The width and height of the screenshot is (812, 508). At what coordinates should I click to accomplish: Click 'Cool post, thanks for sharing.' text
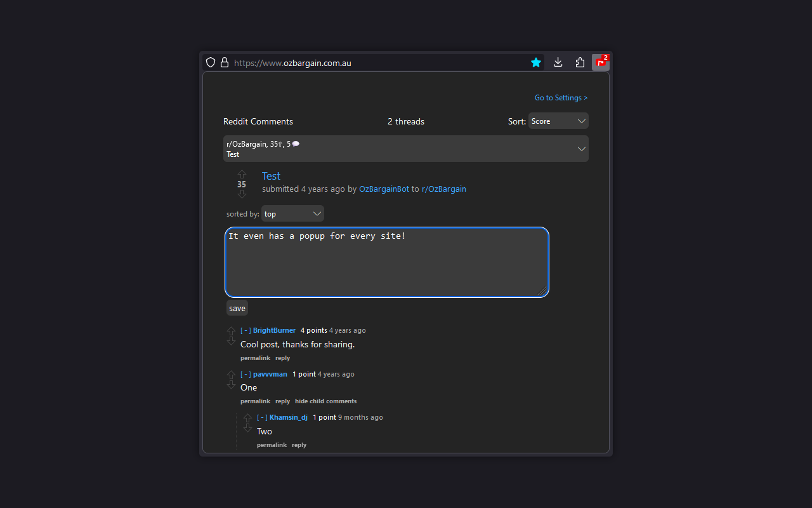tap(298, 344)
